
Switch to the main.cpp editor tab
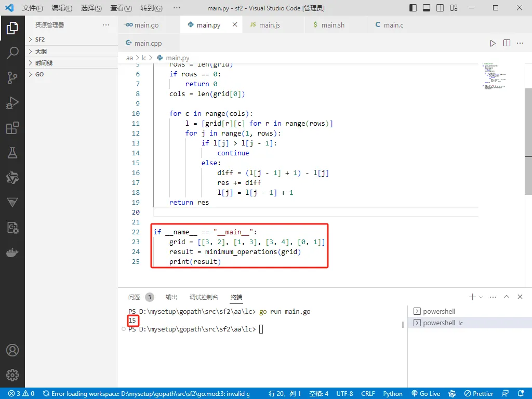click(x=149, y=43)
